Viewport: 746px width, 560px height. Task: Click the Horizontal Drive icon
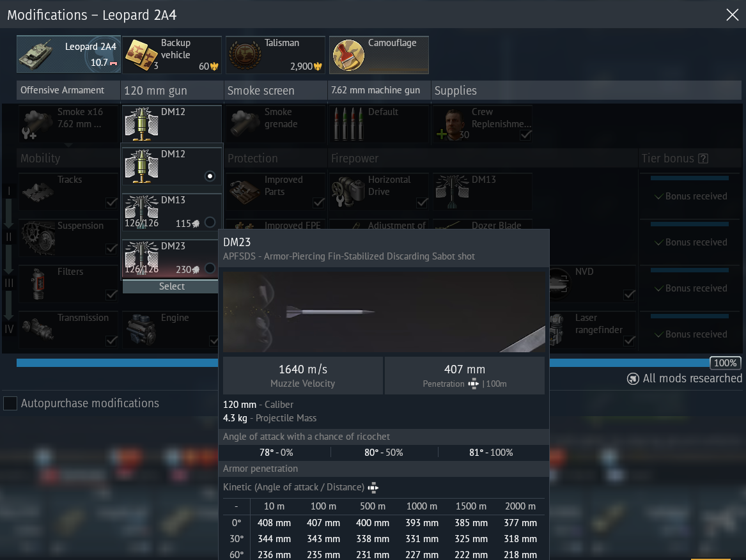[348, 192]
